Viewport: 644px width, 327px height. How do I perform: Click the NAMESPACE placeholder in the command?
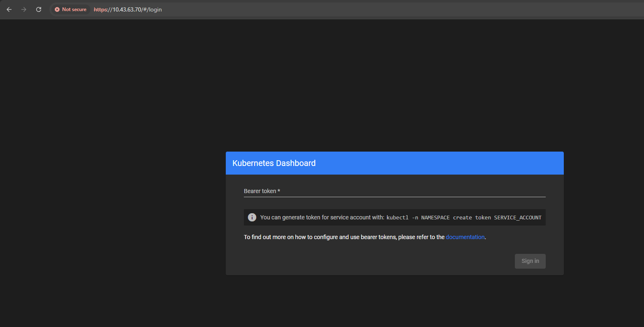pos(436,217)
